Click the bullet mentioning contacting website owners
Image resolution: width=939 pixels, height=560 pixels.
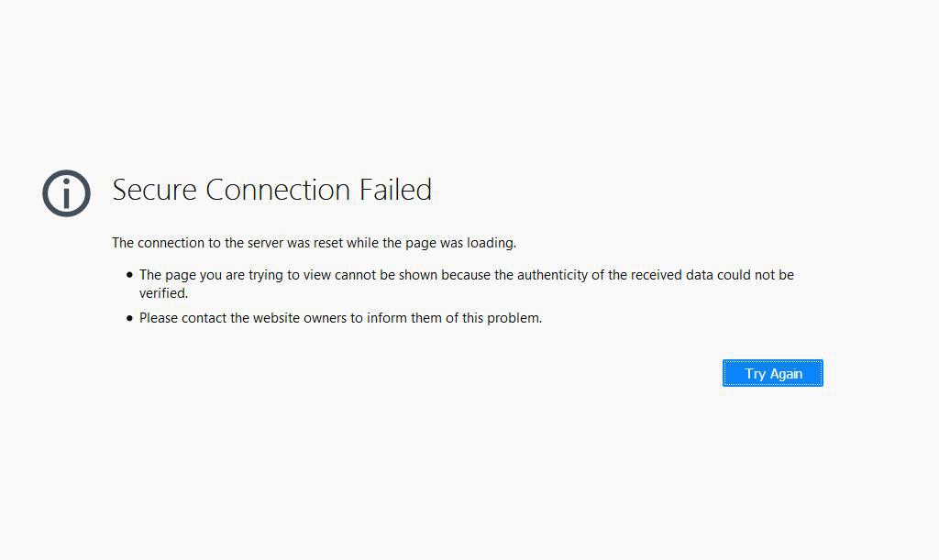(x=340, y=318)
